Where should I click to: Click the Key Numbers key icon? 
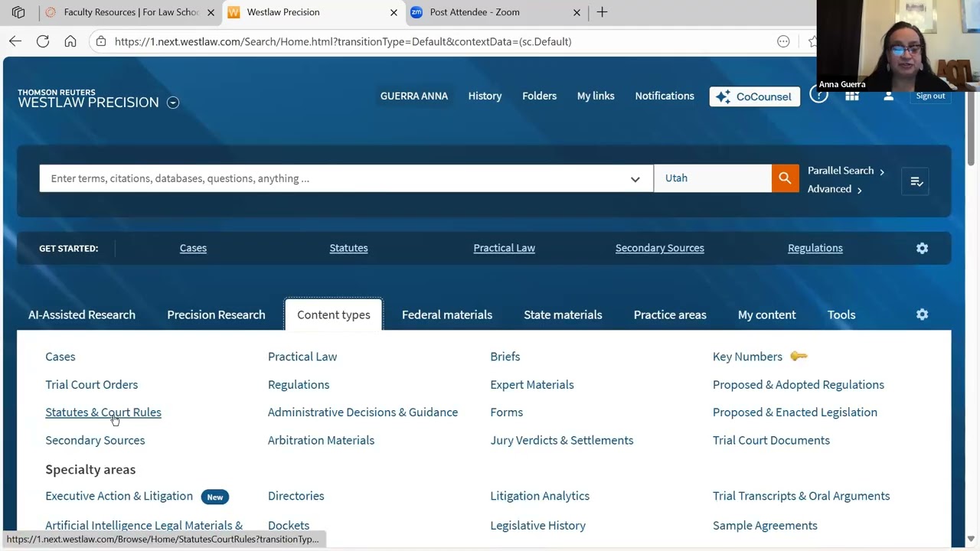pos(799,356)
